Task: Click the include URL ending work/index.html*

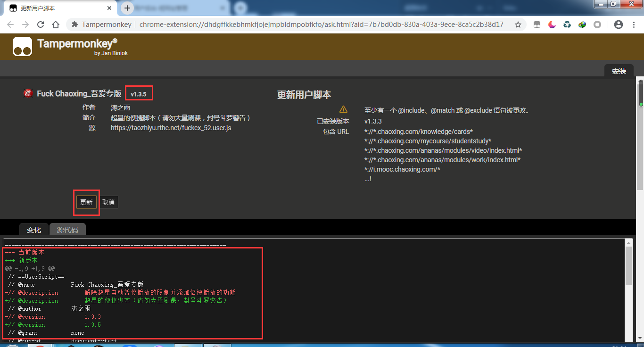Action: point(442,160)
